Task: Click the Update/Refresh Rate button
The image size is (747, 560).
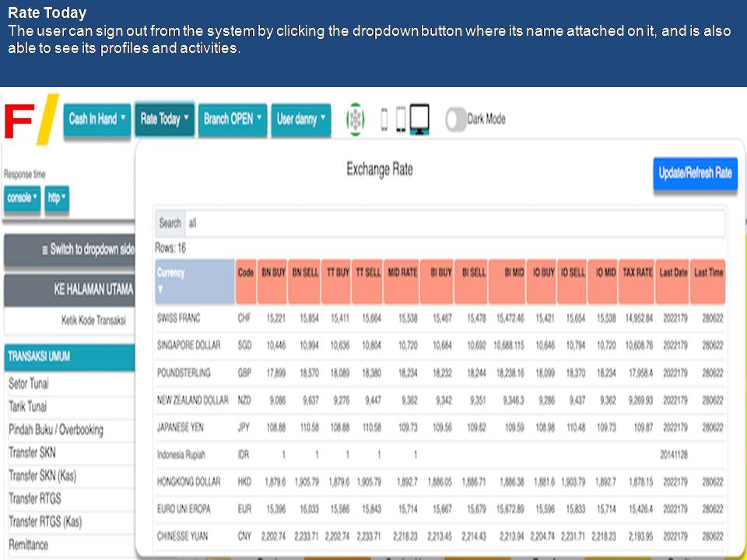Action: 694,173
